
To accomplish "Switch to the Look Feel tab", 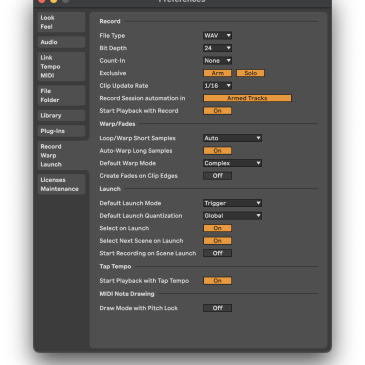I will (61, 22).
